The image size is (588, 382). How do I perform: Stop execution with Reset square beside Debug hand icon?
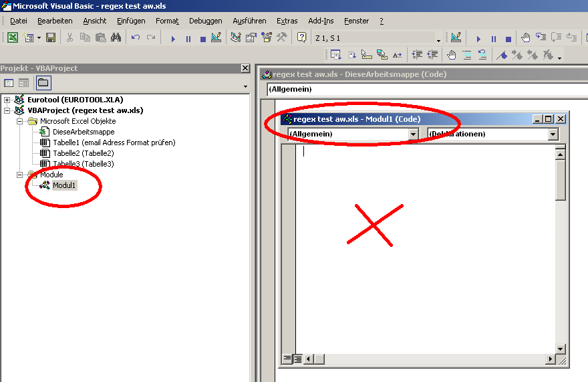tap(508, 39)
